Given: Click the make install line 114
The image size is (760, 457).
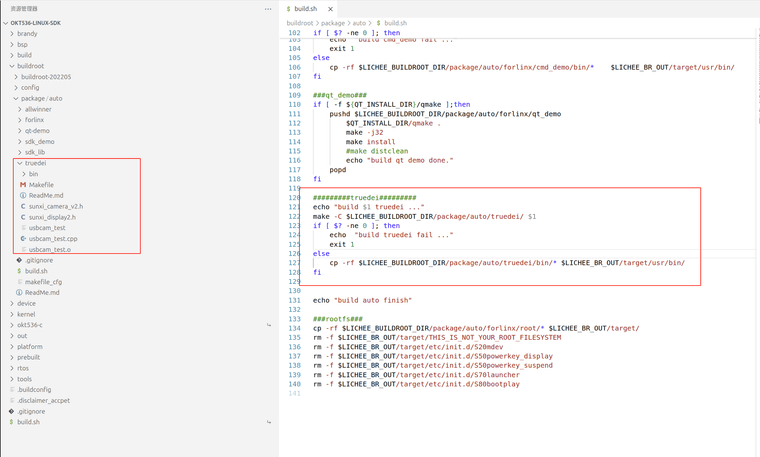Looking at the screenshot, I should (370, 142).
